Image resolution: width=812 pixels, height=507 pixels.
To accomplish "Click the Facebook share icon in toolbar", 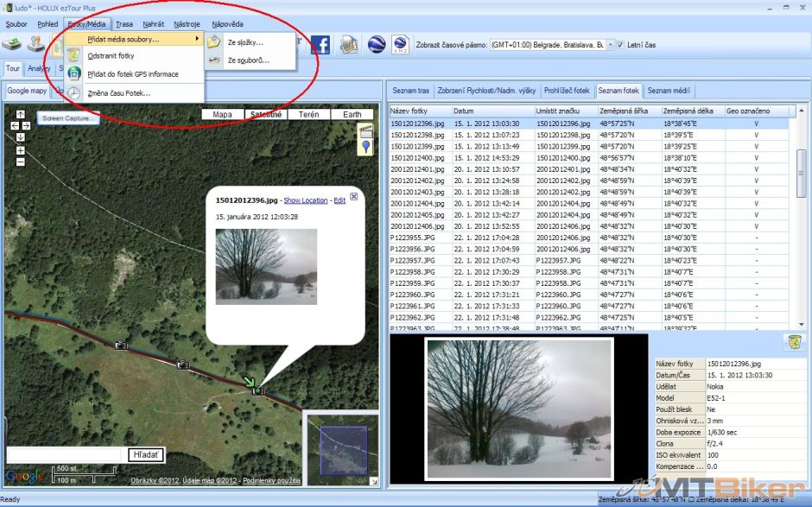I will click(x=320, y=44).
